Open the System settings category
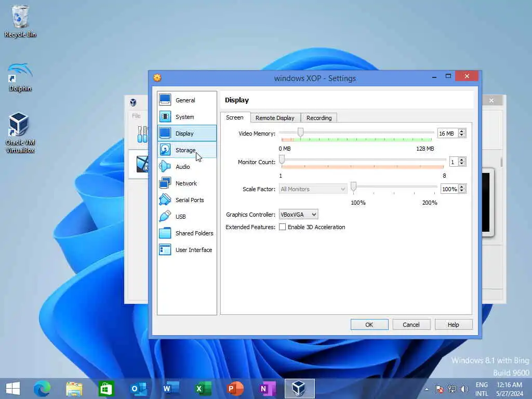This screenshot has height=399, width=532. point(187,117)
